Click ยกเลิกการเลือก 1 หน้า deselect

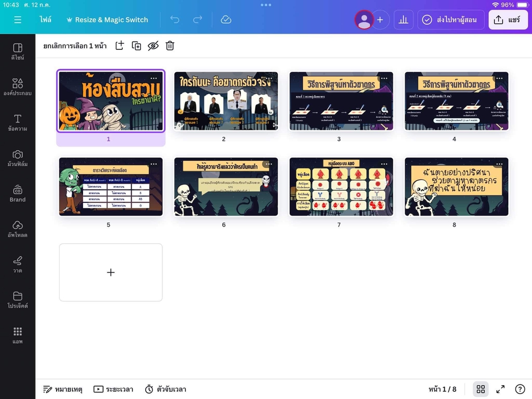(x=75, y=46)
